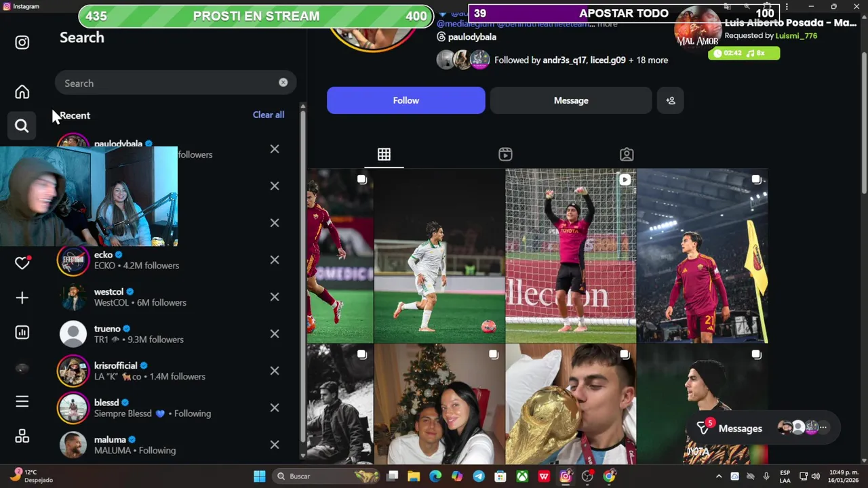Screen dimensions: 868x488
Task: Open Notifications heart icon
Action: pyautogui.click(x=22, y=263)
